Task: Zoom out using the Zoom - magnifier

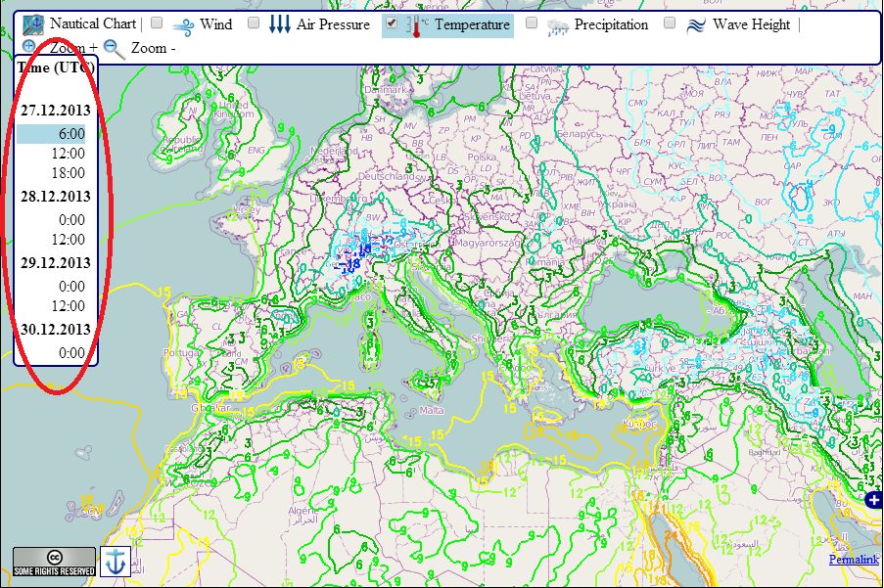Action: tap(111, 47)
